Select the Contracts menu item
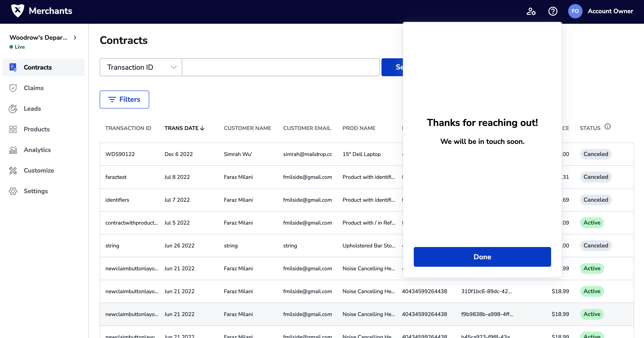The image size is (644, 338). (x=37, y=67)
